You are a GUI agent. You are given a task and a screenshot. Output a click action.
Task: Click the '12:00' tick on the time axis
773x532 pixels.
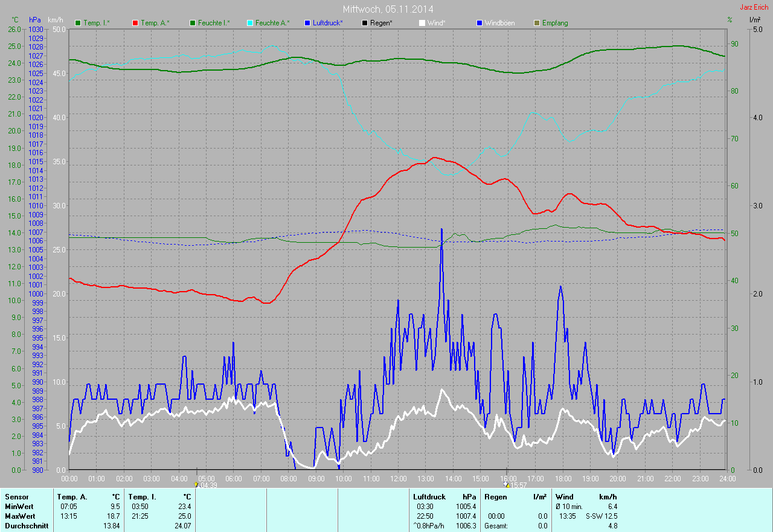point(399,478)
